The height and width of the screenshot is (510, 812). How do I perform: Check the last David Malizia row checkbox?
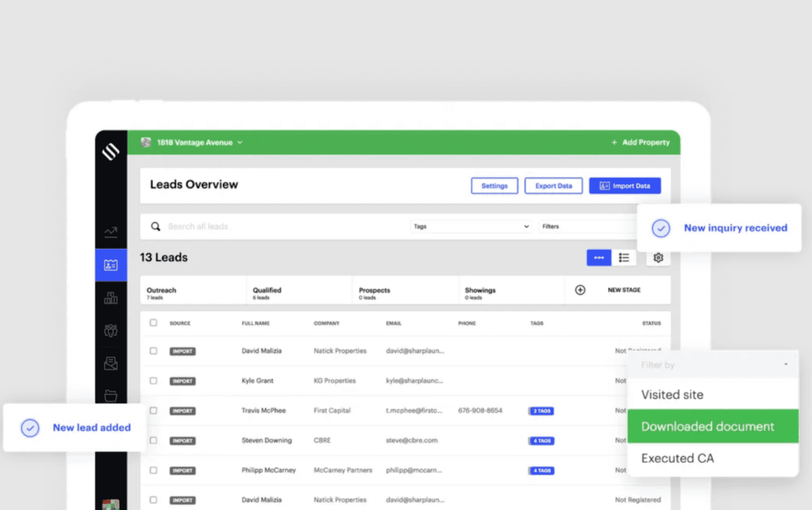coord(153,500)
